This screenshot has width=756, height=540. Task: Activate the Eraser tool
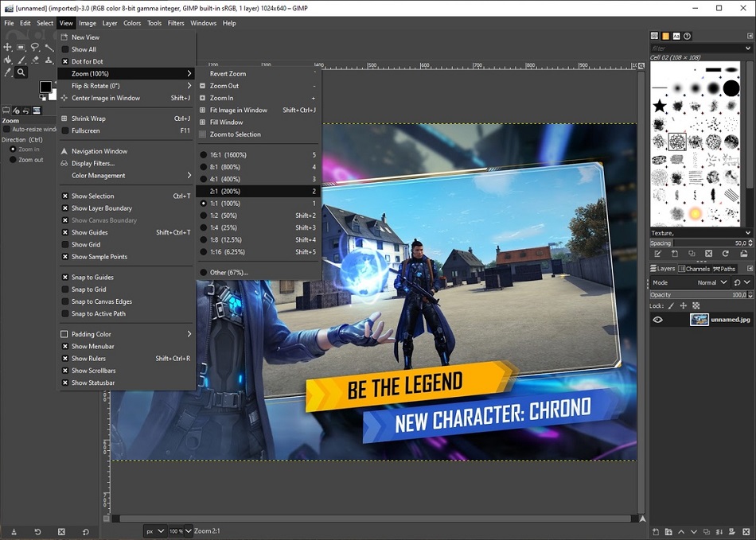pos(35,60)
